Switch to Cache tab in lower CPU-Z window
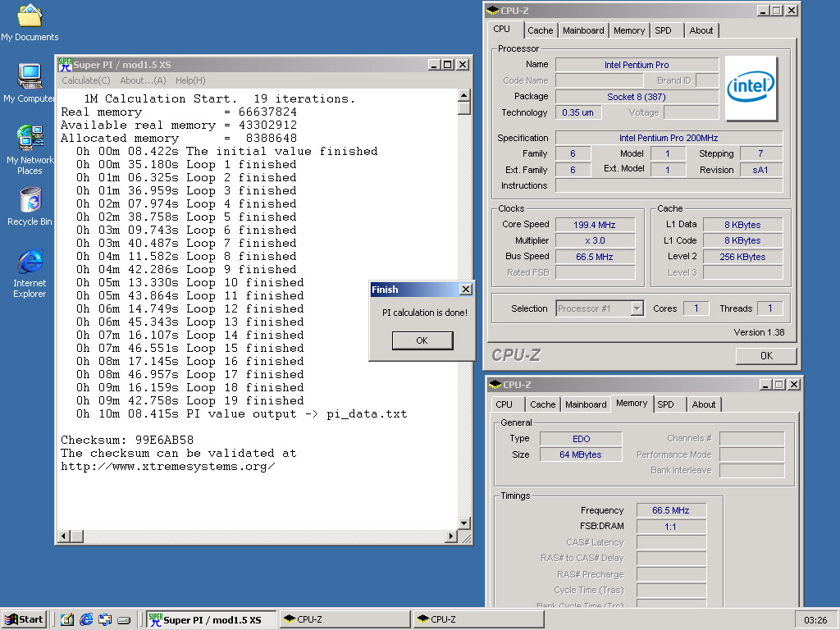 tap(543, 404)
